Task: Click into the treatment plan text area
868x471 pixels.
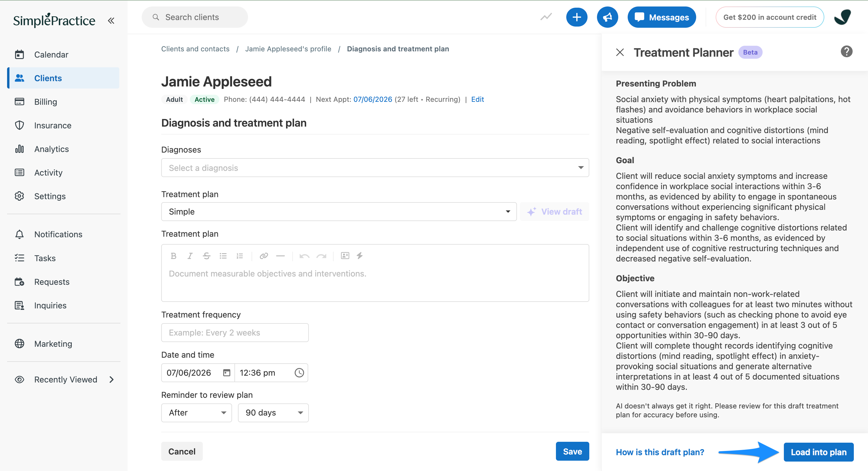Action: click(x=375, y=283)
